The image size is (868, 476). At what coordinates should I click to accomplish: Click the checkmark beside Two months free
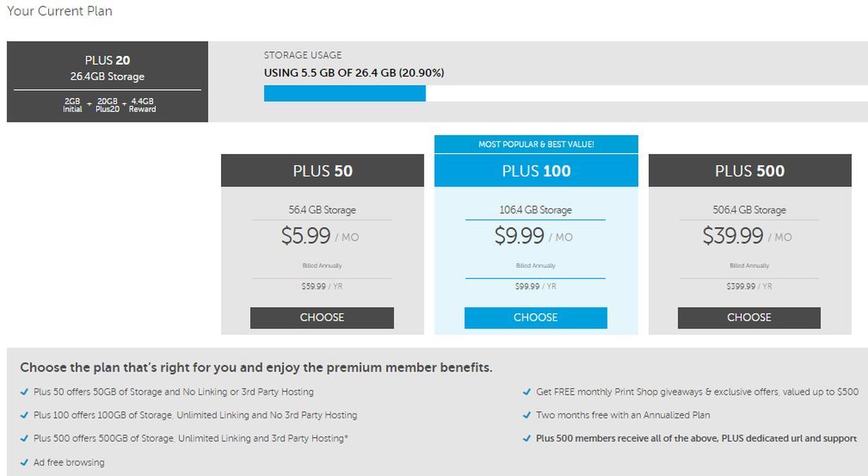pyautogui.click(x=526, y=415)
